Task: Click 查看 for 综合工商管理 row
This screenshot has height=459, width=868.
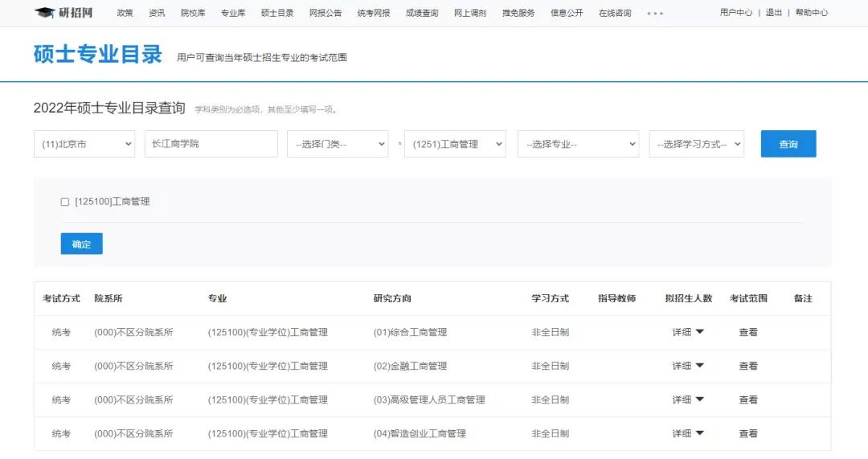Action: click(x=748, y=332)
